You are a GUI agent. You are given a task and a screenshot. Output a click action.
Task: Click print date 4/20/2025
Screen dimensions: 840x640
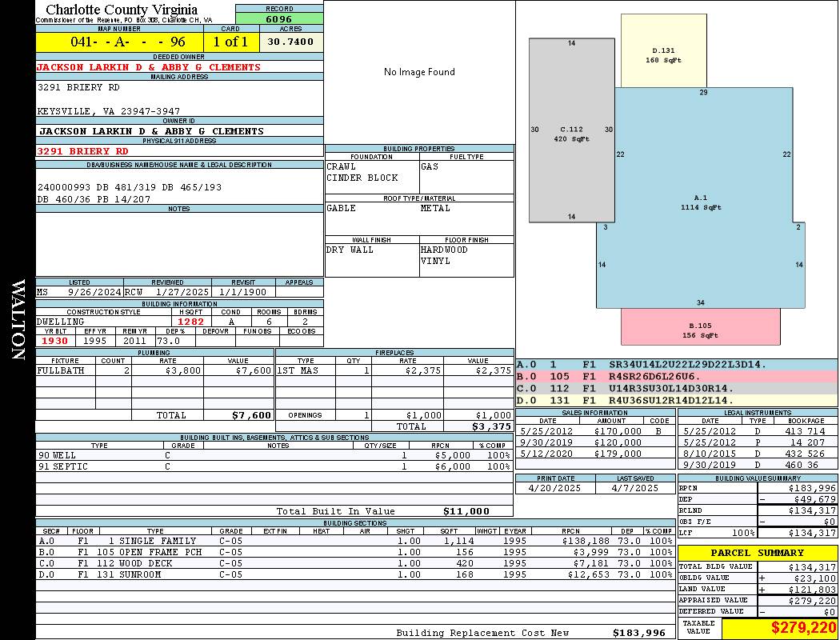554,489
